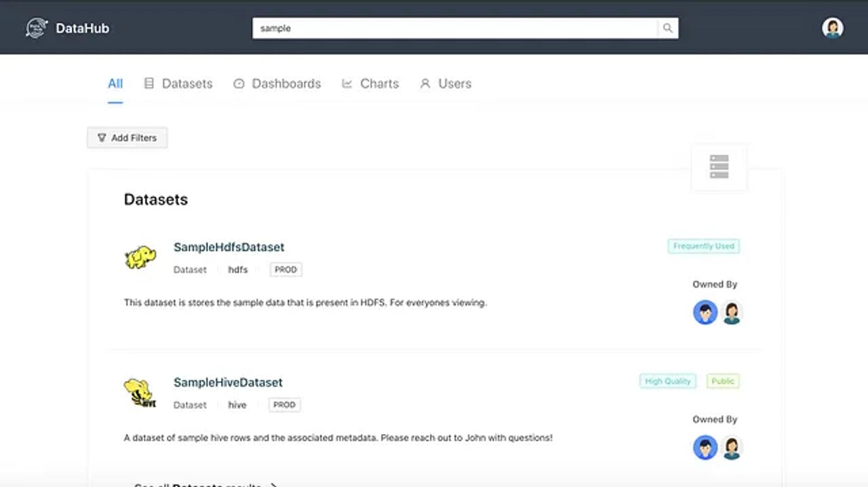Click the SampleHdfsDataset description text

click(x=305, y=303)
